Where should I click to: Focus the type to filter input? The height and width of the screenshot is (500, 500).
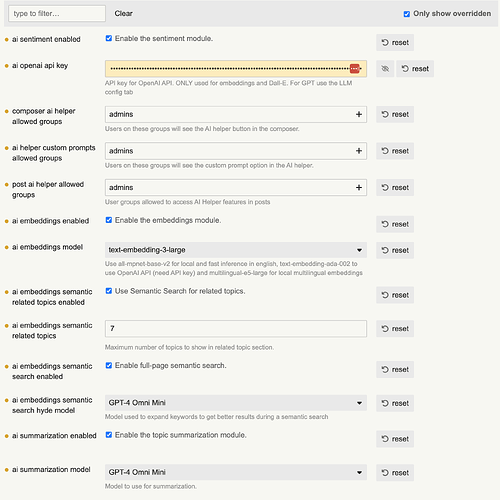[57, 14]
